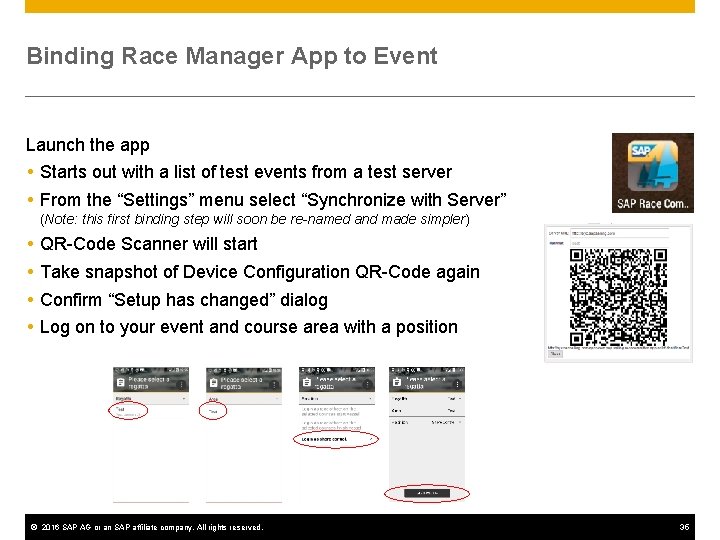Image resolution: width=720 pixels, height=540 pixels.
Task: Click bullet Confirm Setup has changed dialog
Action: tap(184, 300)
